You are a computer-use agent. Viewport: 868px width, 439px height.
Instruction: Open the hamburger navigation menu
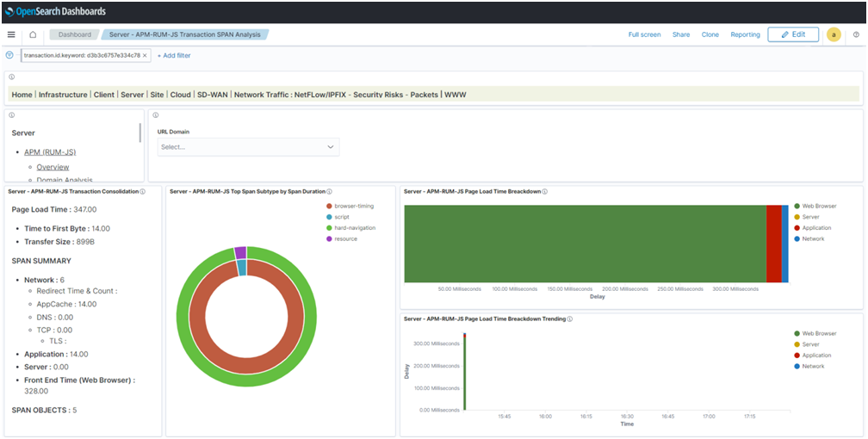tap(11, 34)
